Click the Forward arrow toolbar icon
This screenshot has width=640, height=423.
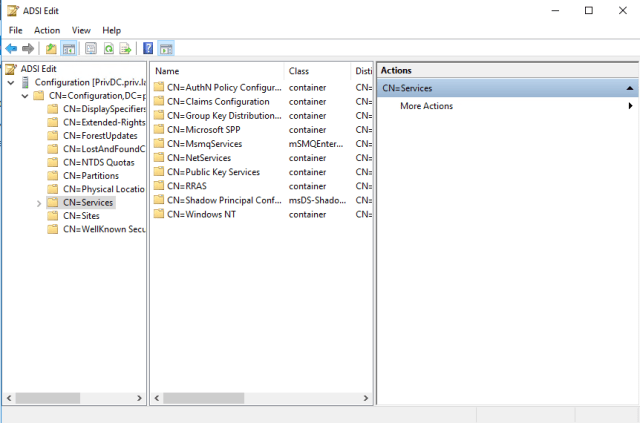pos(28,48)
